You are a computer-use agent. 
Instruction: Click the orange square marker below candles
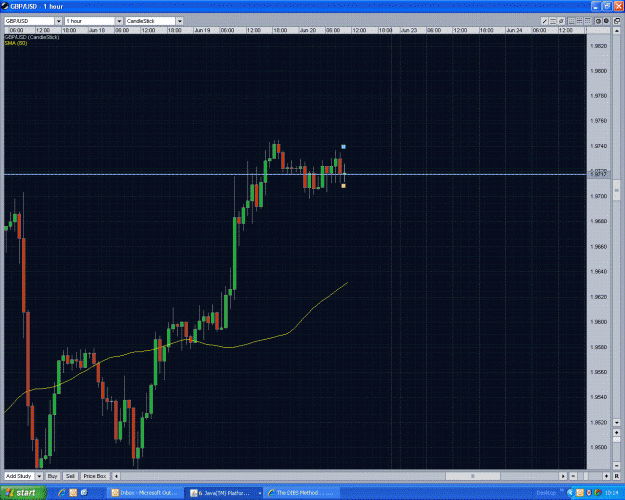coord(343,186)
